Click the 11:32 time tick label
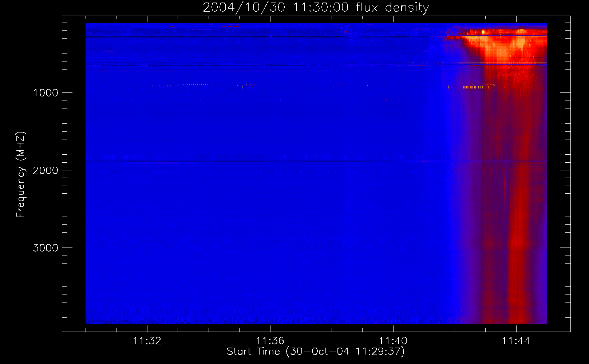The image size is (589, 364). click(147, 341)
